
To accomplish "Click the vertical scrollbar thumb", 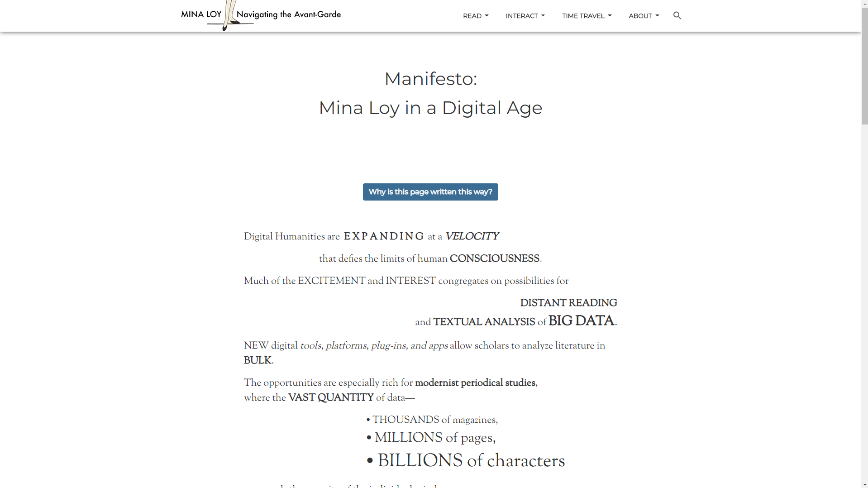I will point(864,66).
